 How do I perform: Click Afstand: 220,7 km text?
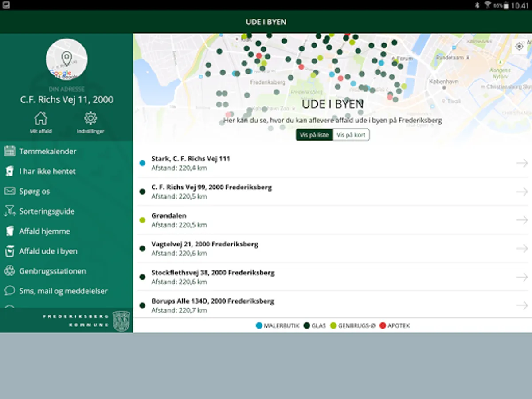click(x=179, y=310)
